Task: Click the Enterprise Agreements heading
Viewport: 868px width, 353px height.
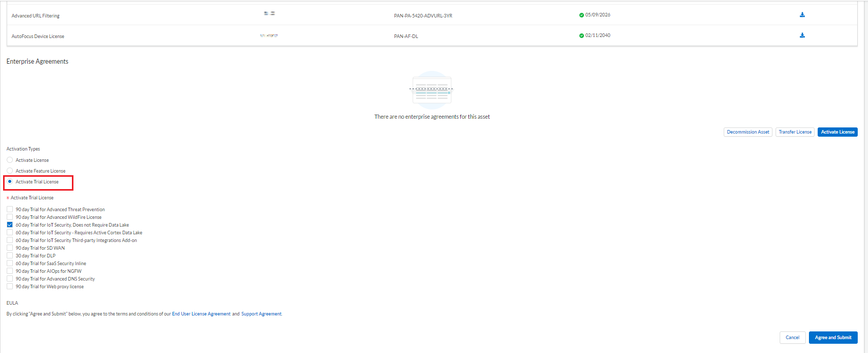Action: click(37, 62)
